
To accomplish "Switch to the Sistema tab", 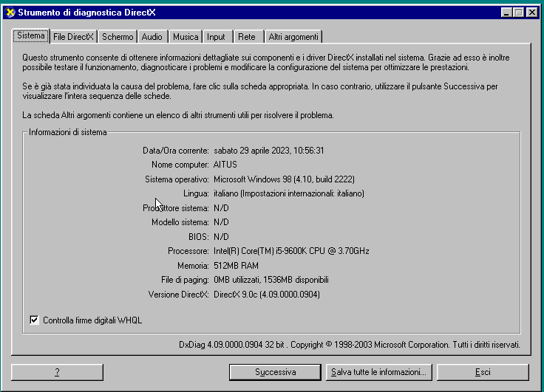I will coord(31,35).
